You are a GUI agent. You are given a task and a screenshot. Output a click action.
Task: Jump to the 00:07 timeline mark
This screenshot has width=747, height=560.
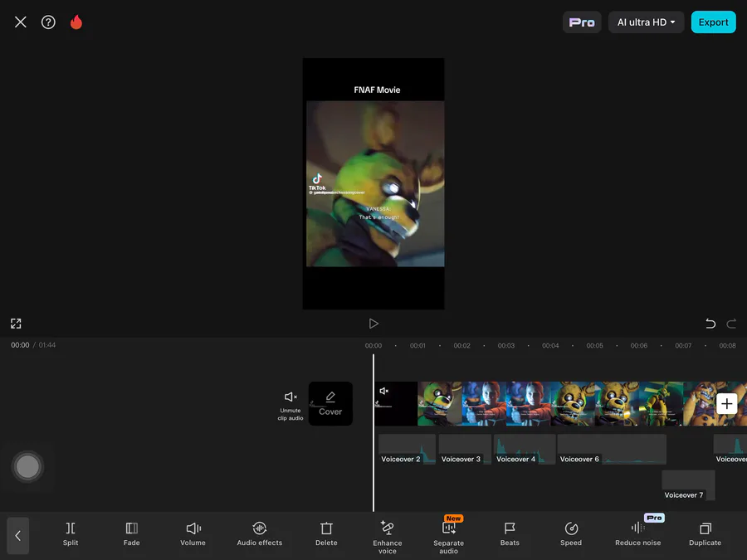(x=683, y=346)
